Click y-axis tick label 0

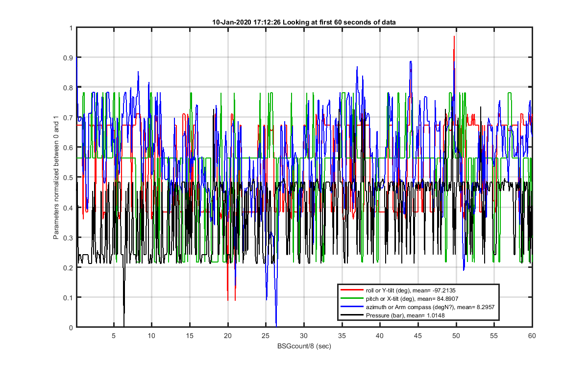tap(70, 327)
